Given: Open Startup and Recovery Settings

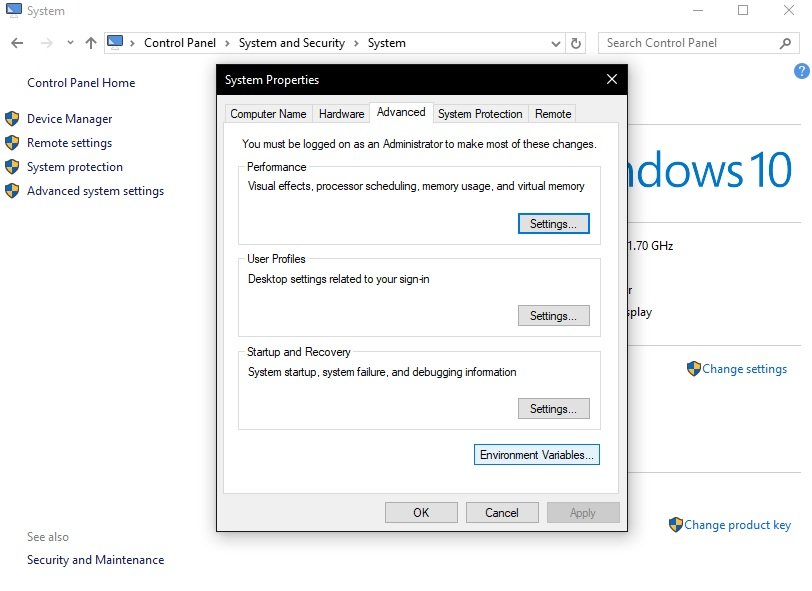Looking at the screenshot, I should 553,409.
